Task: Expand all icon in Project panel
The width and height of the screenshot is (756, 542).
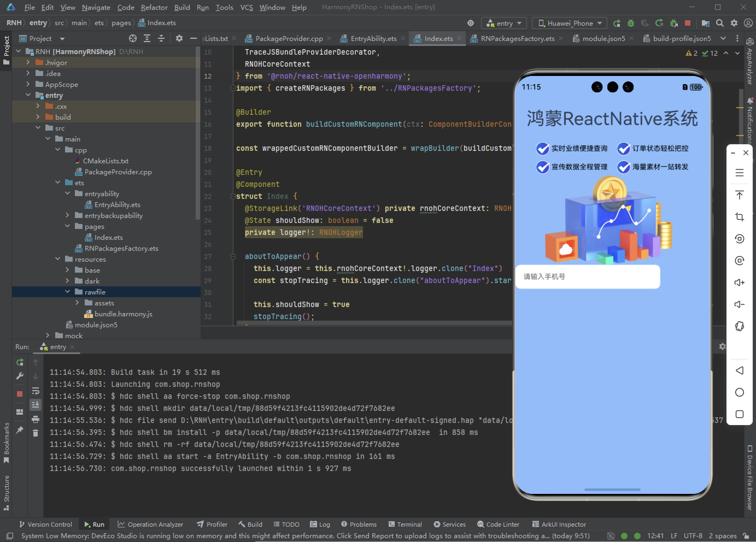Action: coord(147,39)
